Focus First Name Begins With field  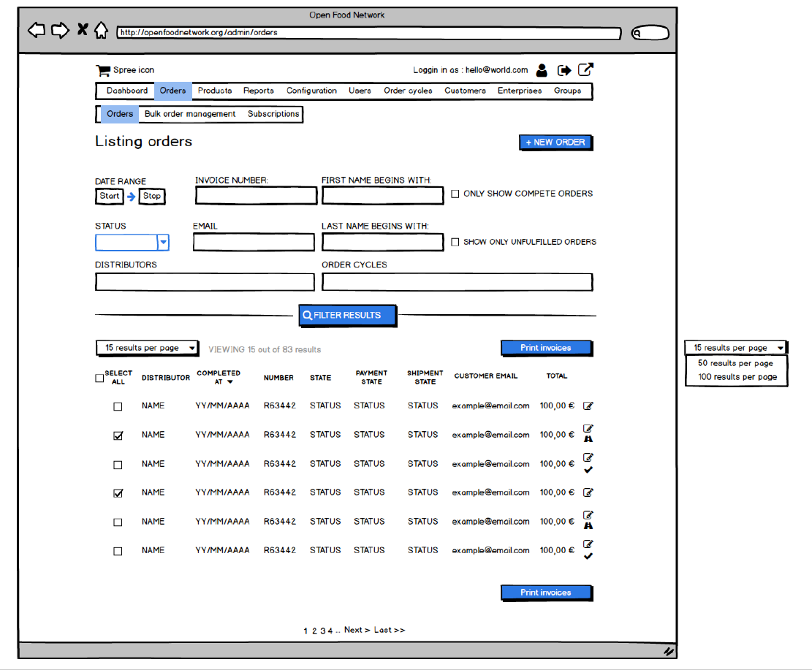pos(383,196)
